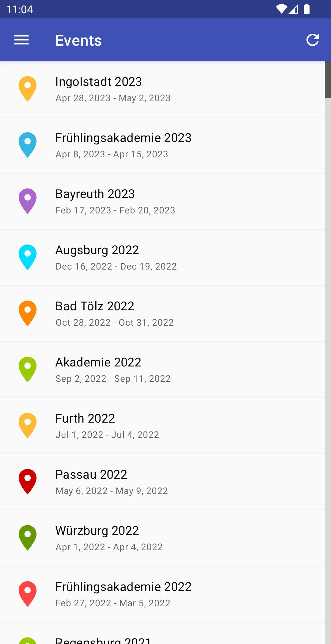Click the red pin beside Passau 2022
This screenshot has height=644, width=331.
click(28, 481)
